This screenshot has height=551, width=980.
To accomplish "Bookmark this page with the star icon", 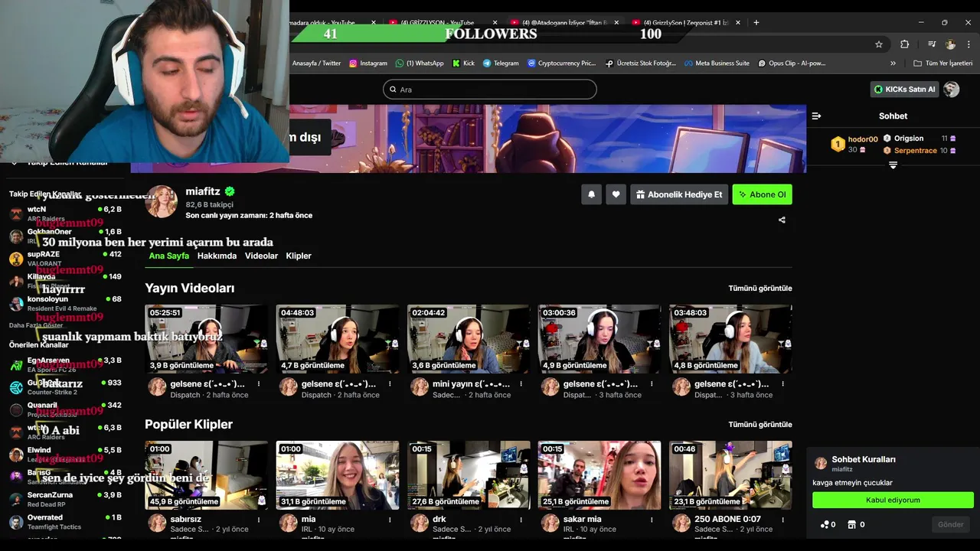I will coord(879,44).
